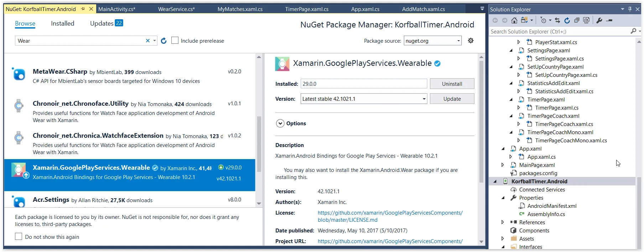
Task: Switch to Browse tab
Action: click(x=25, y=23)
